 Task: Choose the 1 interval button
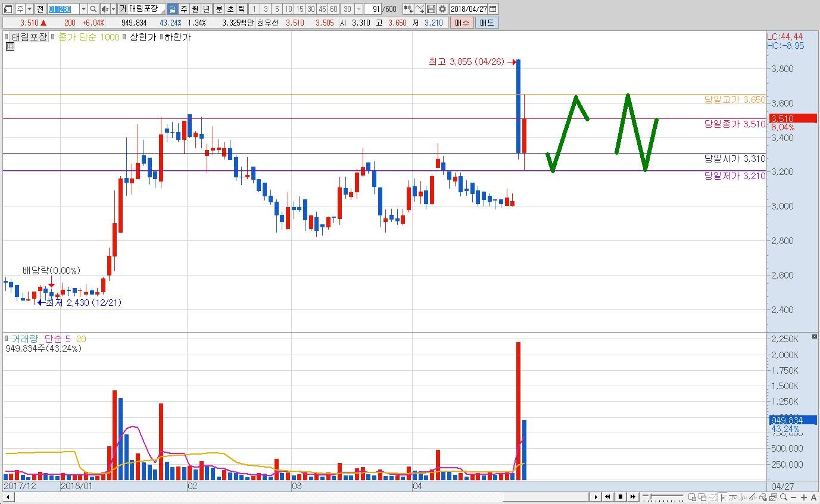coord(255,9)
